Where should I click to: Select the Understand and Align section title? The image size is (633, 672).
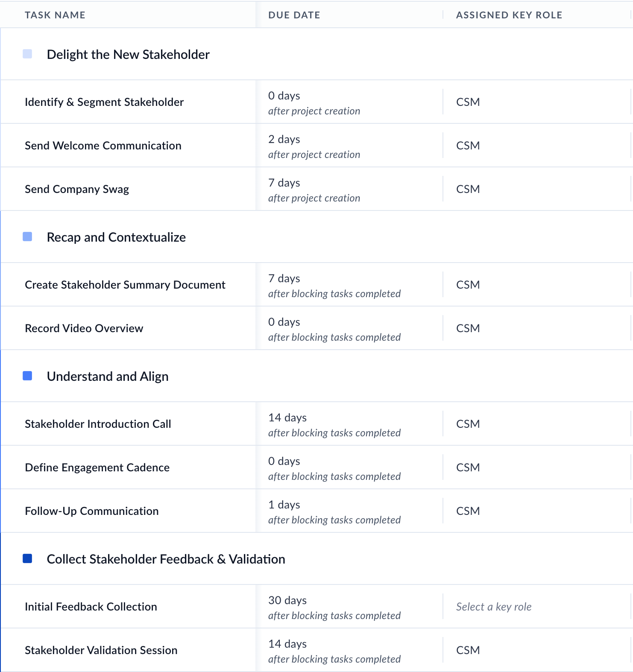coord(108,377)
